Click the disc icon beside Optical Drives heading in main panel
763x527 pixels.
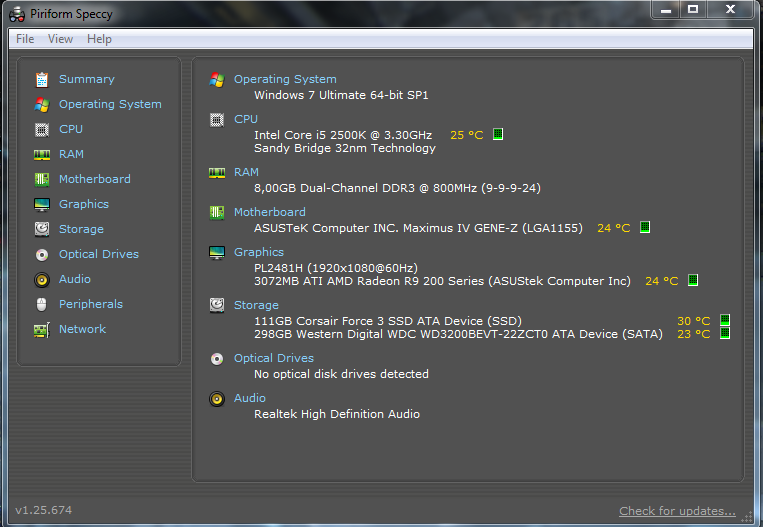(x=217, y=359)
